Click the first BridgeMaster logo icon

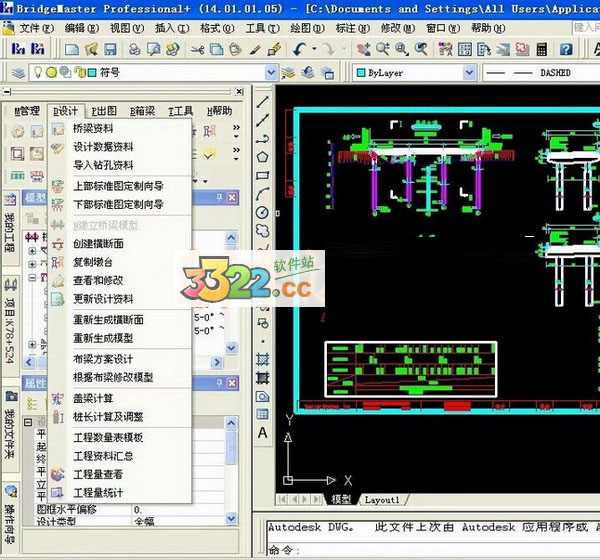point(18,49)
